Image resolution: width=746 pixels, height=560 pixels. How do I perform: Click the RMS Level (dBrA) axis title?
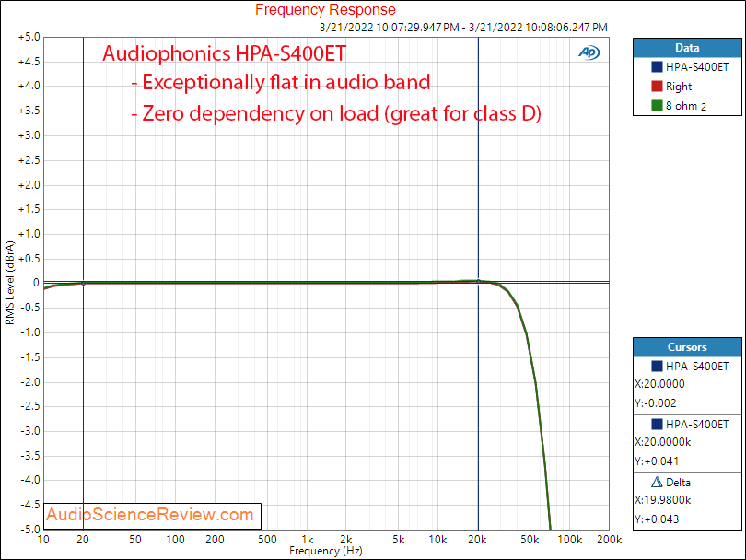click(9, 283)
